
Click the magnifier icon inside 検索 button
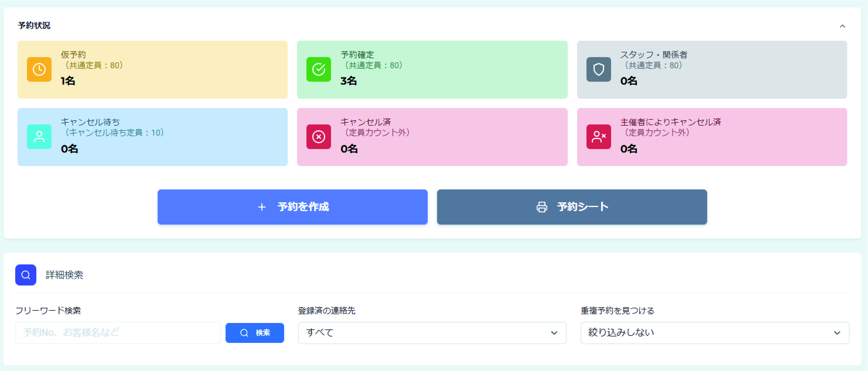244,333
